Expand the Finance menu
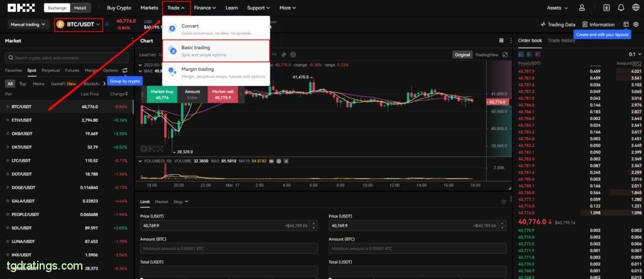The image size is (644, 279). pos(205,8)
